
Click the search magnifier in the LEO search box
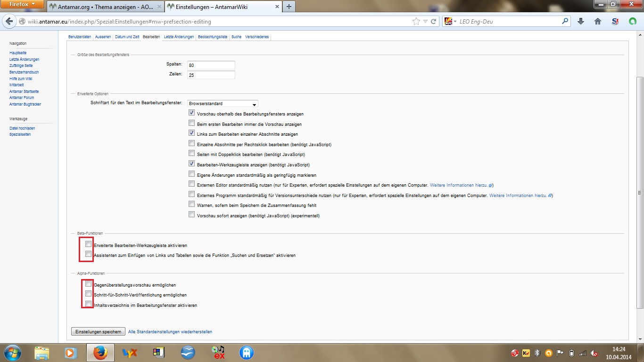(565, 21)
